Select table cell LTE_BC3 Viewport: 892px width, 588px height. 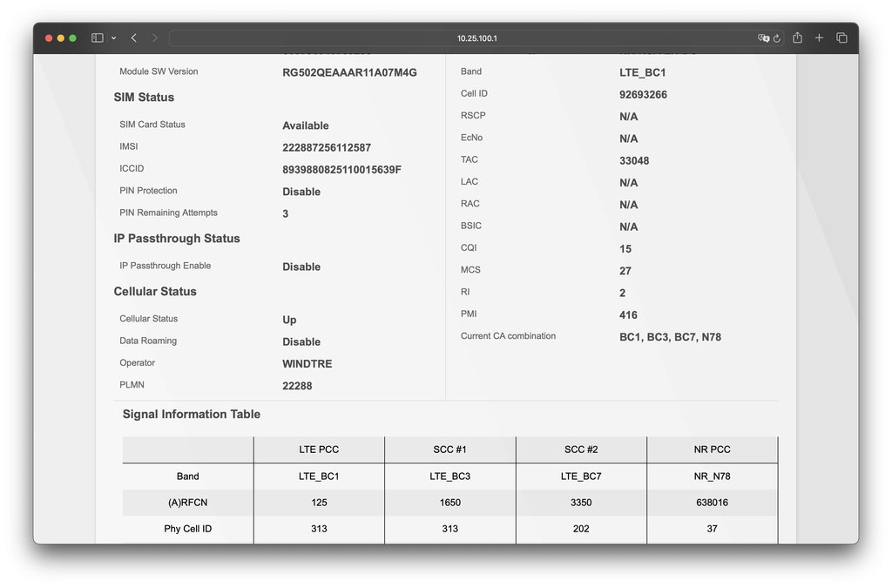[x=450, y=476]
